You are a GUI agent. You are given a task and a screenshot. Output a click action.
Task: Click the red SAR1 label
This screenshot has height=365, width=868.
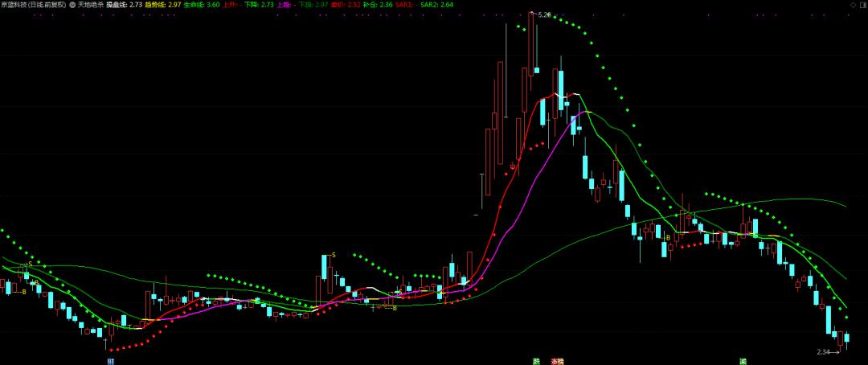404,5
